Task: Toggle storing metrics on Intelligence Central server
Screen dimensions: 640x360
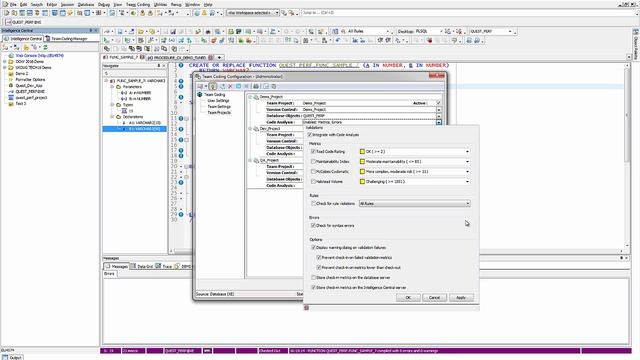Action: coord(313,288)
